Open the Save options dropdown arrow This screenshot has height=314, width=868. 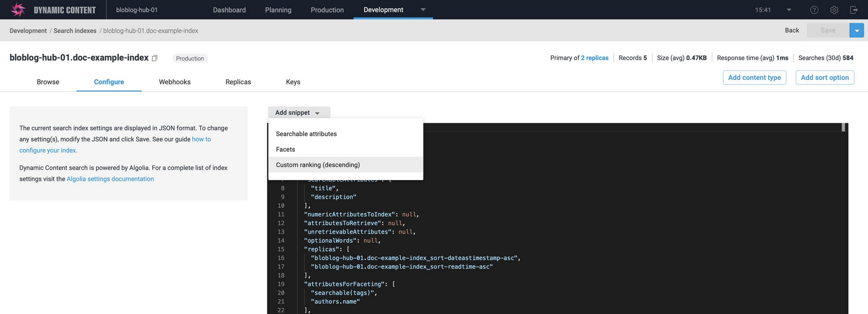pos(856,30)
